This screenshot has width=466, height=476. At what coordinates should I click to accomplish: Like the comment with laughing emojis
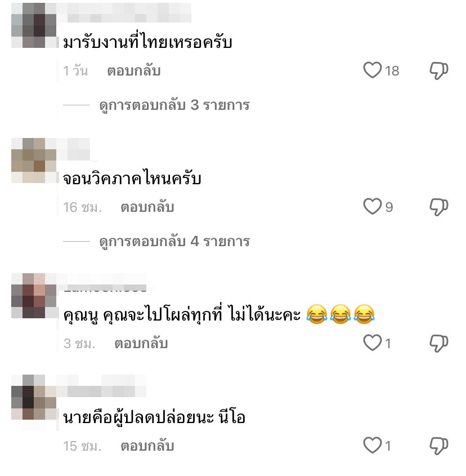(372, 342)
